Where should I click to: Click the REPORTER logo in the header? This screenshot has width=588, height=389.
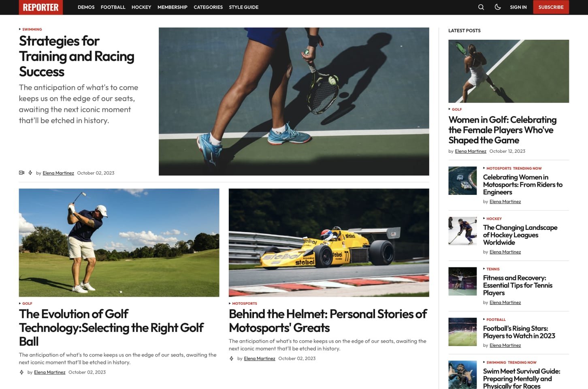(40, 7)
